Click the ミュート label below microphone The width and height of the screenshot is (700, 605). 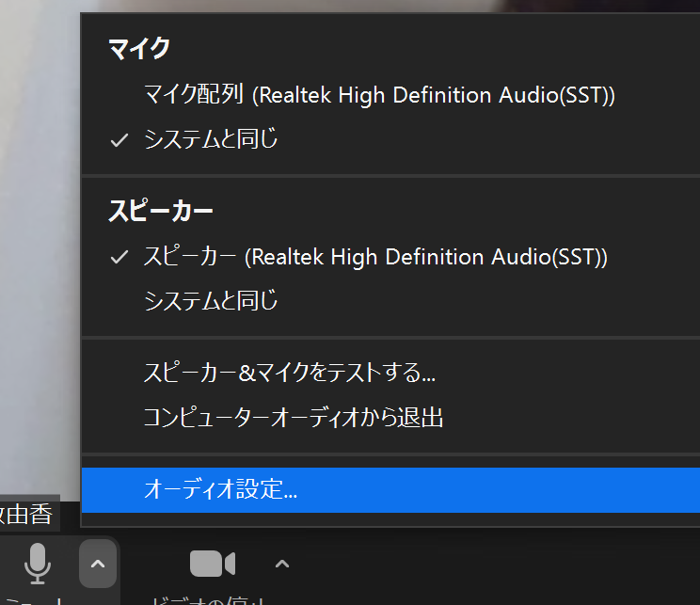36,599
